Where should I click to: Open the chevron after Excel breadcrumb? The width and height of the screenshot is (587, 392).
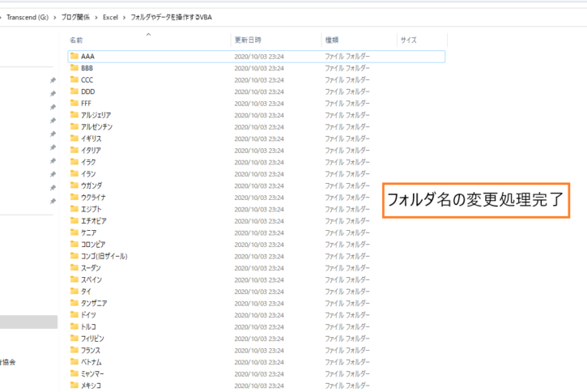(125, 17)
